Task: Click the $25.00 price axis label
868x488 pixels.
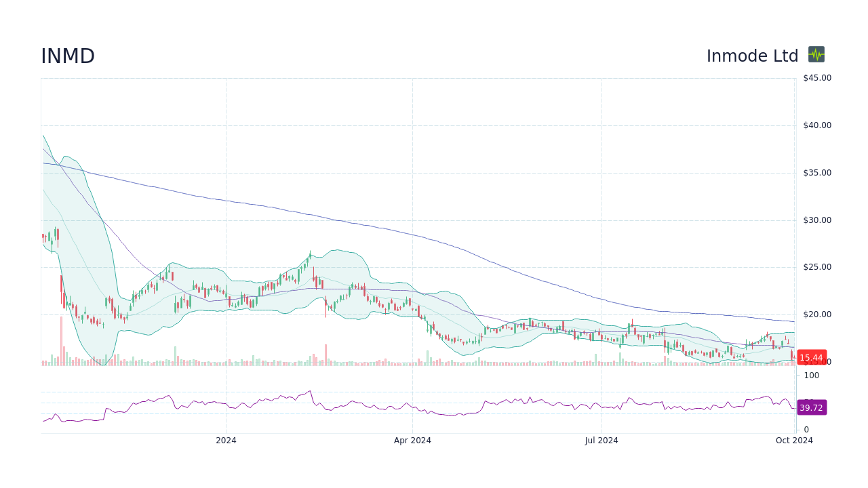Action: [x=817, y=267]
